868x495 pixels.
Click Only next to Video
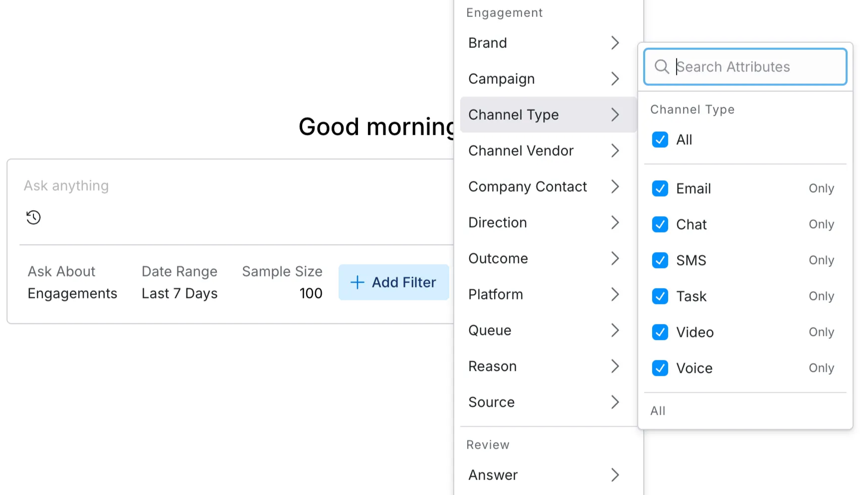pyautogui.click(x=821, y=332)
